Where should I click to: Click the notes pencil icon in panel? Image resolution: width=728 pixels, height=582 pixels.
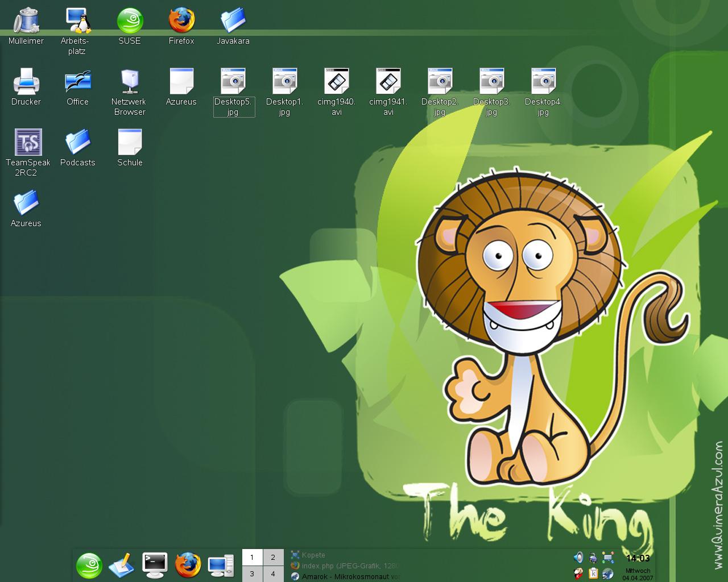(x=122, y=566)
